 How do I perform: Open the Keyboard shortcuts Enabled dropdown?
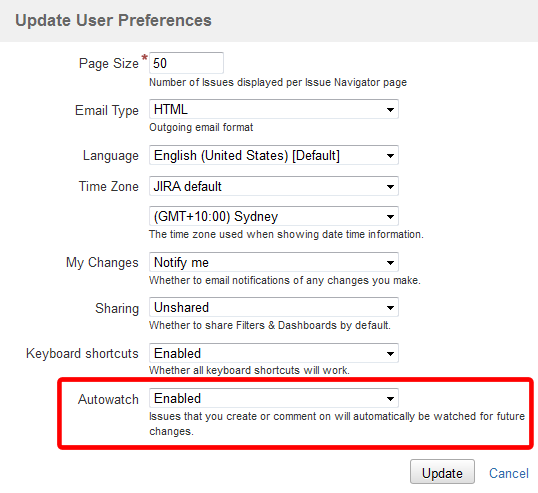(x=274, y=353)
